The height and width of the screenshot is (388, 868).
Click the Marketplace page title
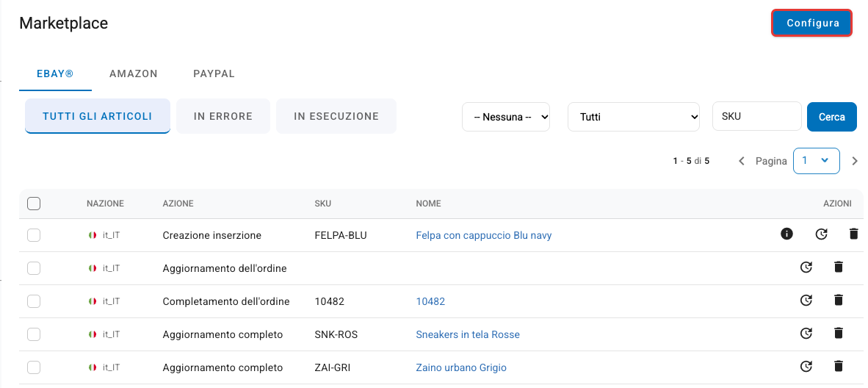64,24
